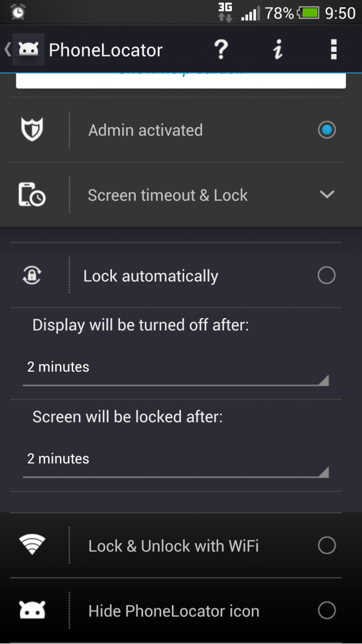Tap the Screen timeout & Lock label
362x644 pixels.
pyautogui.click(x=167, y=195)
